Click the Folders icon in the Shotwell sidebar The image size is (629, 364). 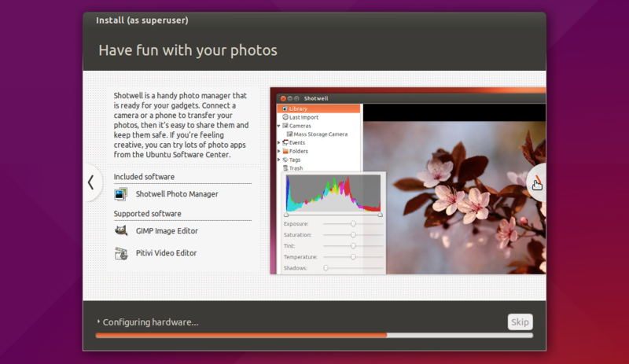285,151
